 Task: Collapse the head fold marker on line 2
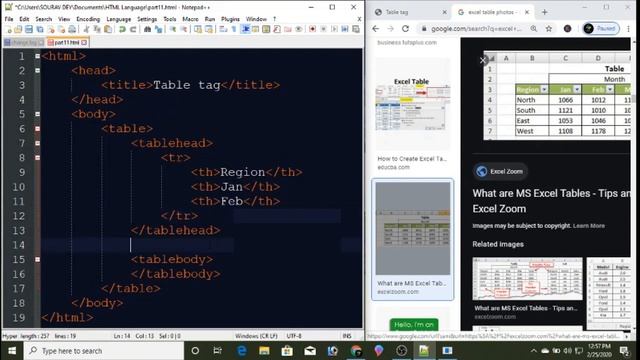click(38, 70)
